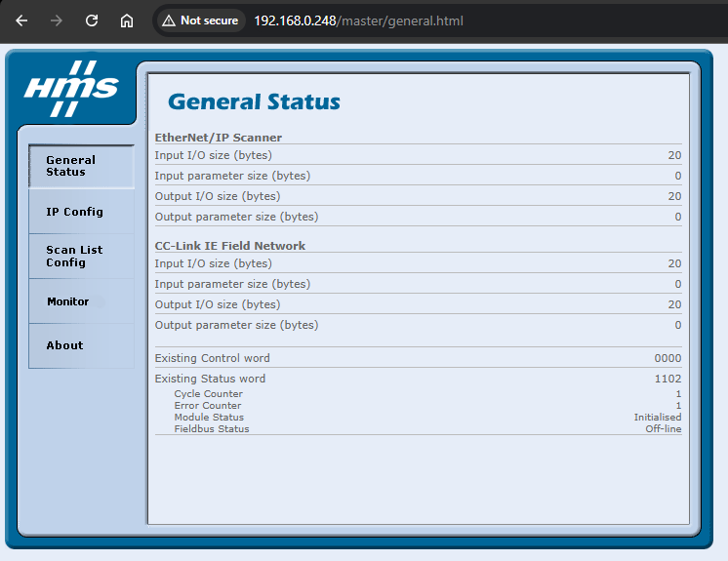Click CC-Link Input parameter size label
Screen dimensions: 728x561
tap(232, 284)
